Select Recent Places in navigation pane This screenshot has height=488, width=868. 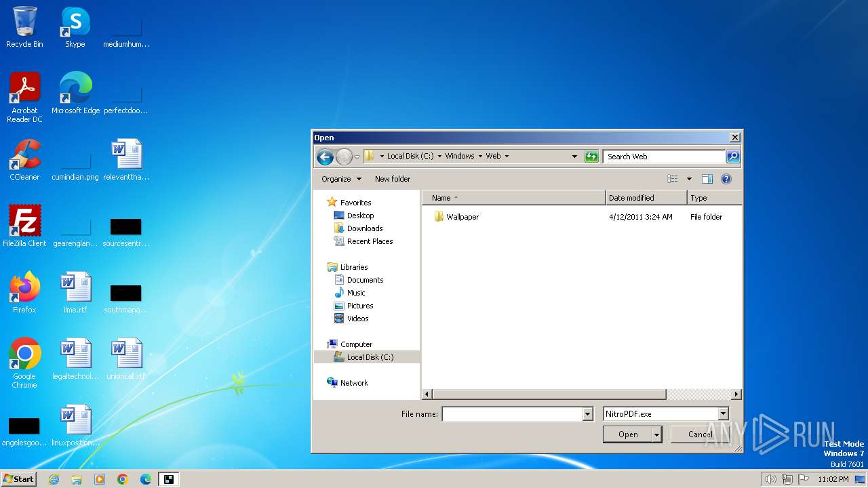pos(370,241)
